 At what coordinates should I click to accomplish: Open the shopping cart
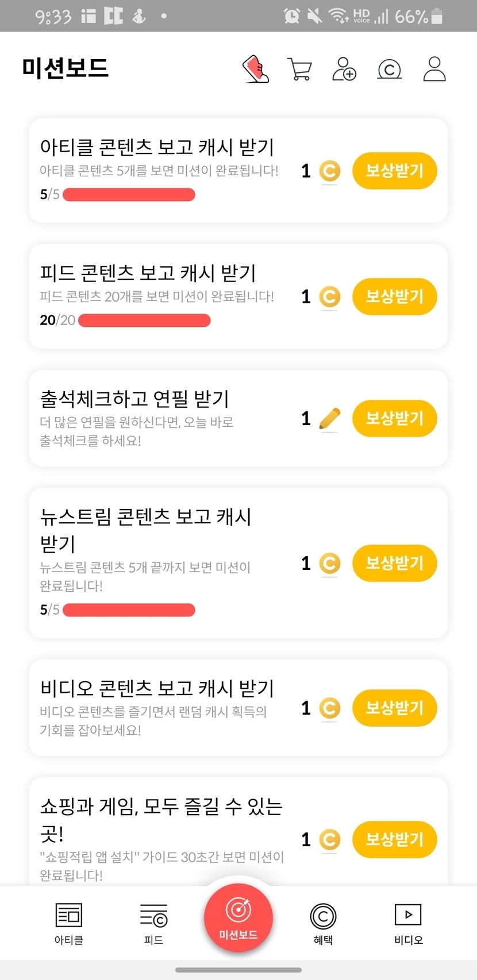click(299, 70)
